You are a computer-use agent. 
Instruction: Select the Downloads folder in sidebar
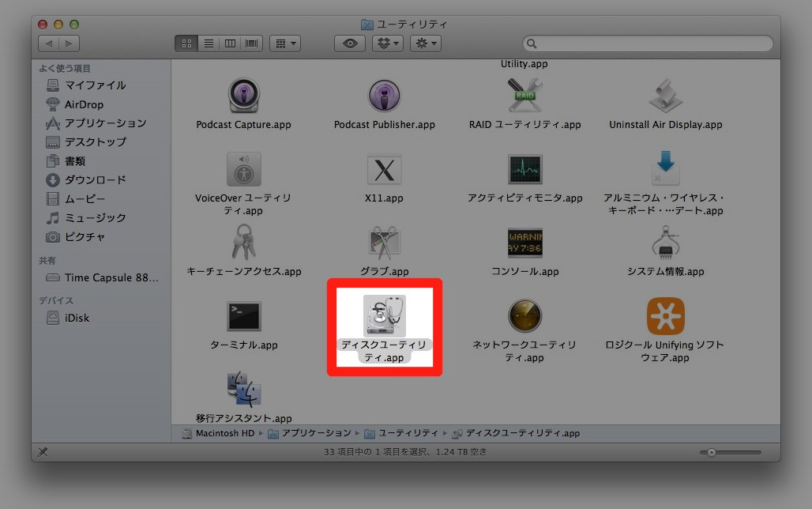(x=95, y=180)
